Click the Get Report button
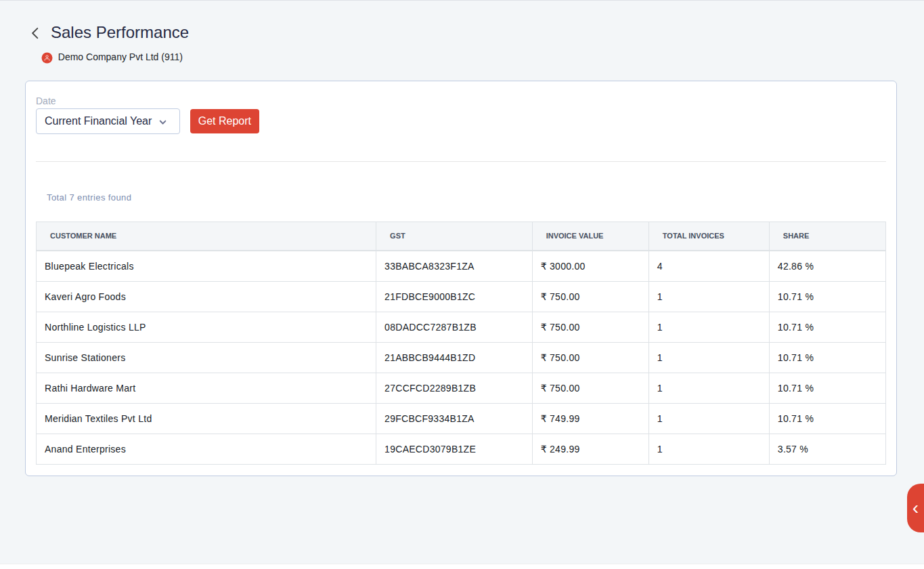 tap(225, 121)
